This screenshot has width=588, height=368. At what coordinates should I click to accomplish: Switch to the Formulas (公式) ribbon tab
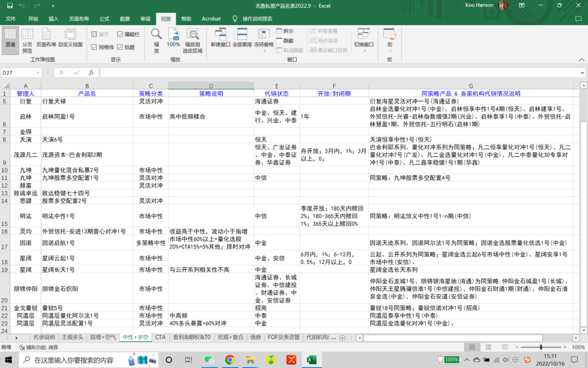(x=104, y=19)
